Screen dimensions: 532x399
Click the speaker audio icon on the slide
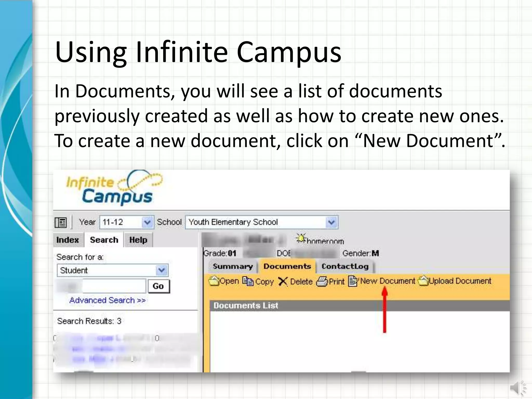pyautogui.click(x=518, y=388)
